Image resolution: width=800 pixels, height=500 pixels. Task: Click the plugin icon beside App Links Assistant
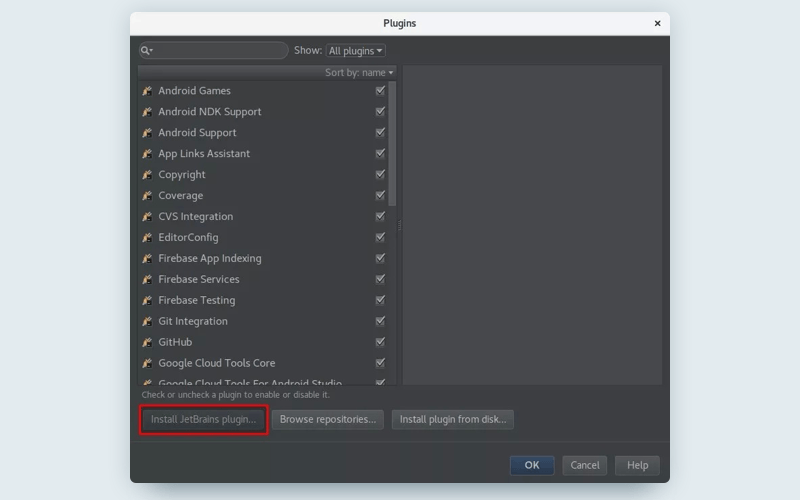[x=147, y=154]
